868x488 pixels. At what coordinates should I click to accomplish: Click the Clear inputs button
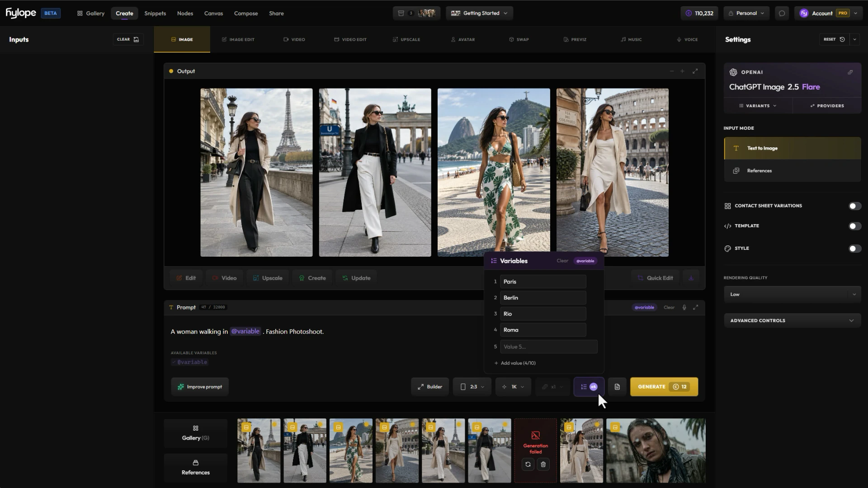point(128,39)
